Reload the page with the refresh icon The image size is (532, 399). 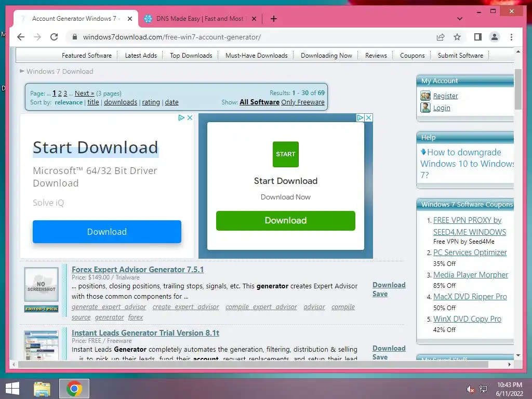click(x=54, y=37)
